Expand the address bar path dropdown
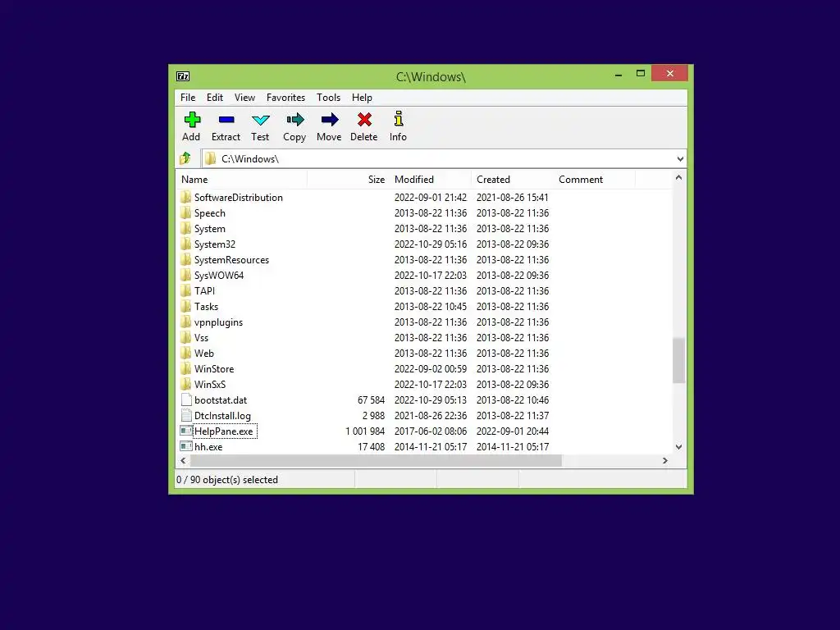Image resolution: width=840 pixels, height=630 pixels. [680, 159]
